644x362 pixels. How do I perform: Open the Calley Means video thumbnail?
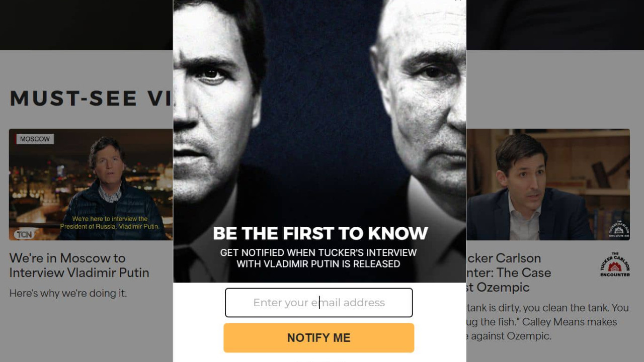[548, 185]
